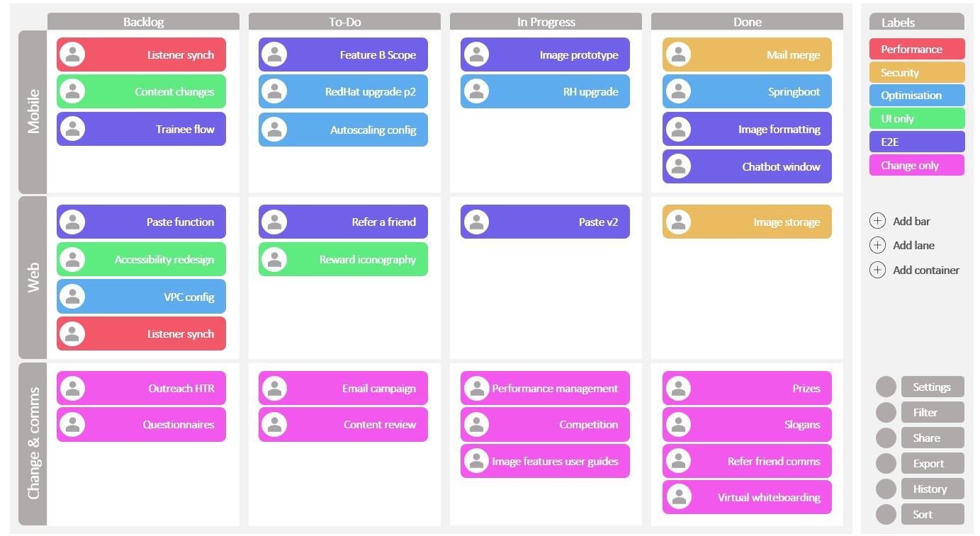Click the avatar icon on Image storage card
Viewport: 980px width, 536px height.
point(678,222)
